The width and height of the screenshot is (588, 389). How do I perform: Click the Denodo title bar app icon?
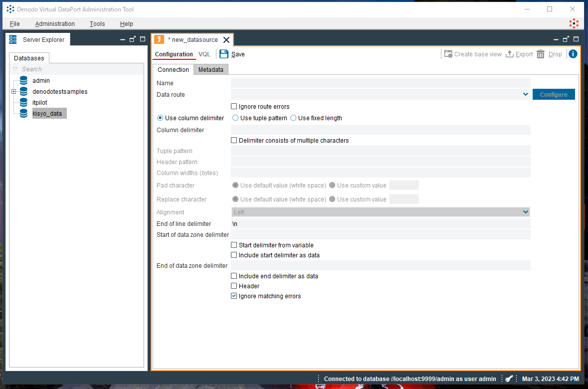[x=10, y=9]
